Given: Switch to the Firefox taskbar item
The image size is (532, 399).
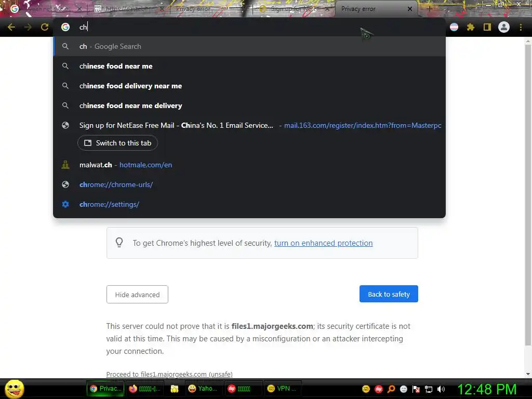Looking at the screenshot, I should click(145, 389).
